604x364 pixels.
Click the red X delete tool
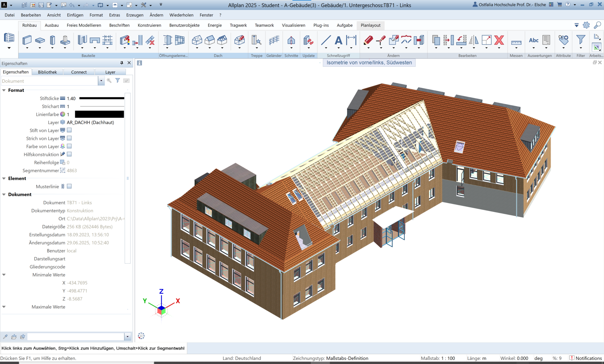499,40
